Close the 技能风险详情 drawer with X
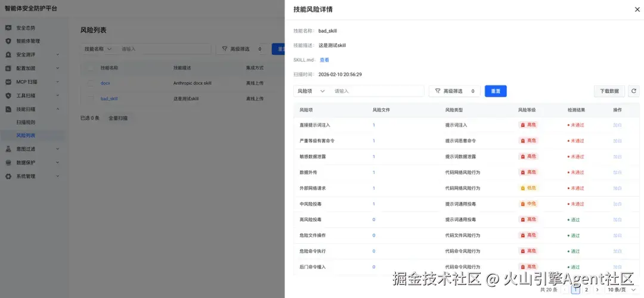This screenshot has width=644, height=298. [x=637, y=10]
